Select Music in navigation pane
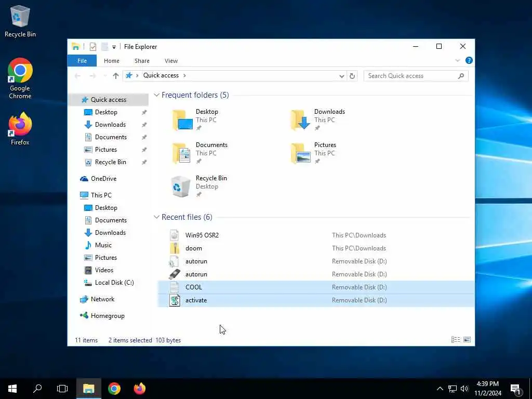 [x=103, y=245]
